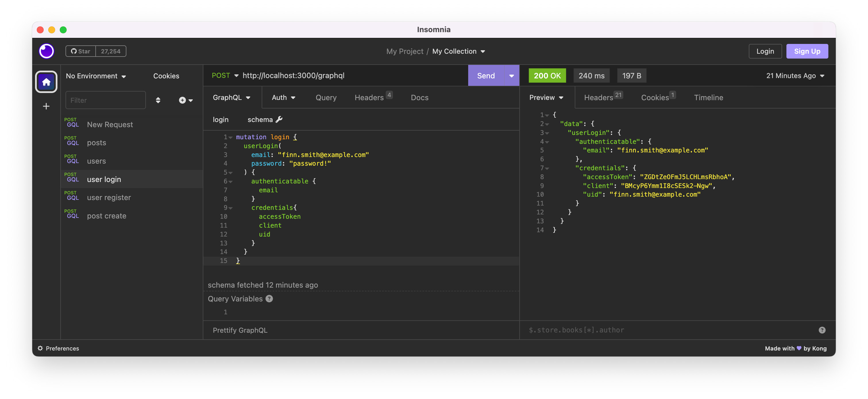
Task: Click the Login button
Action: (x=765, y=51)
